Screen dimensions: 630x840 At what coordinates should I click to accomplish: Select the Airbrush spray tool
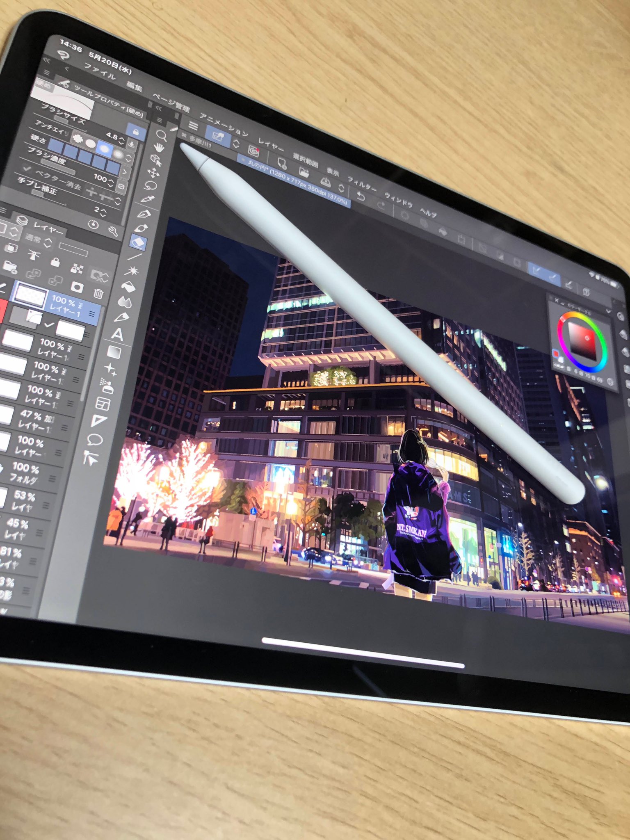tap(107, 386)
